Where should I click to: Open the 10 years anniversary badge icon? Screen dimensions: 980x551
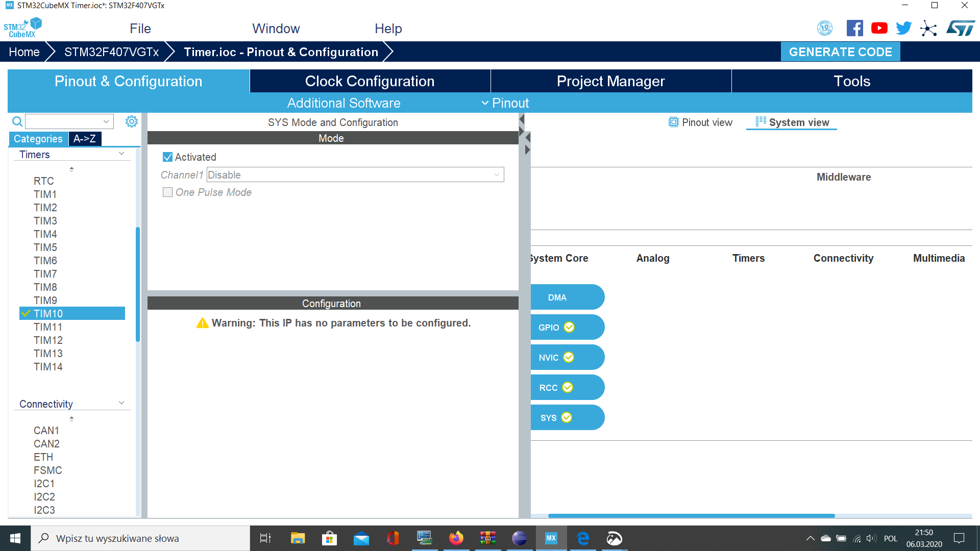coord(825,28)
